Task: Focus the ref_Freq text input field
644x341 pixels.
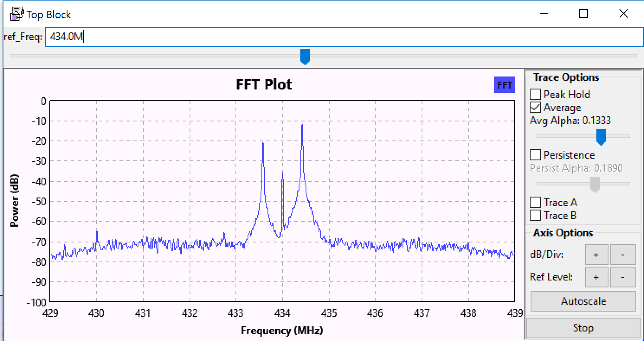Action: pos(344,37)
